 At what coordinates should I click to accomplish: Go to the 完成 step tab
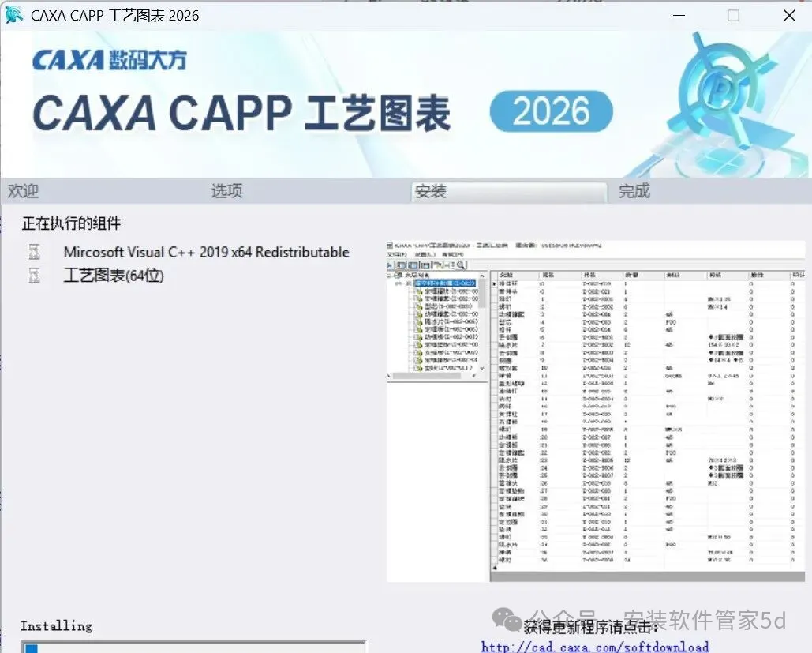tap(634, 191)
